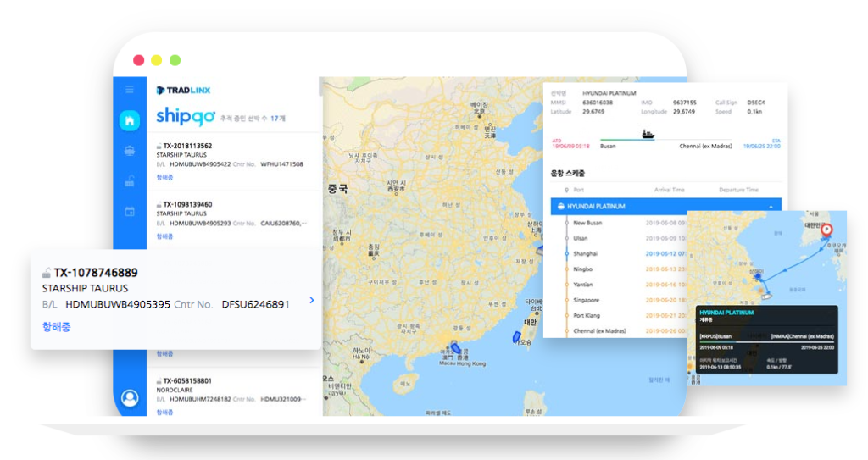Viewport: 868px width, 460px height.
Task: Select the white ship marker on mini map
Action: [x=766, y=297]
